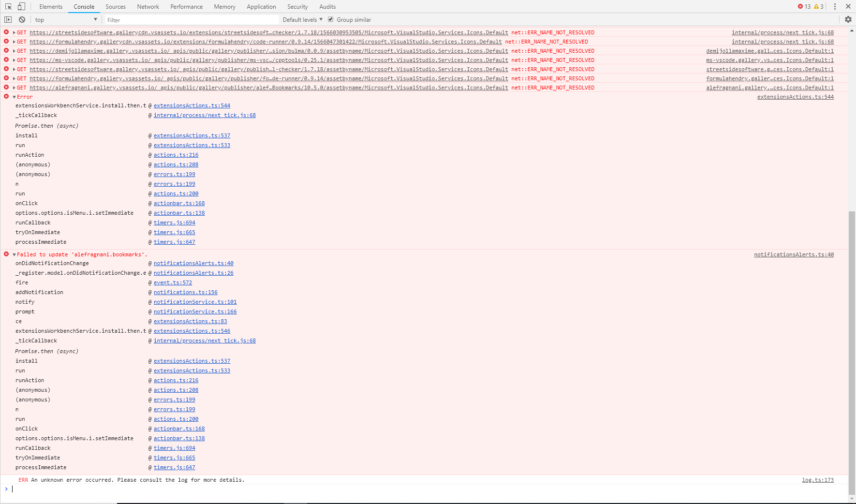This screenshot has height=504, width=856.
Task: Open the Default levels dropdown
Action: [302, 19]
